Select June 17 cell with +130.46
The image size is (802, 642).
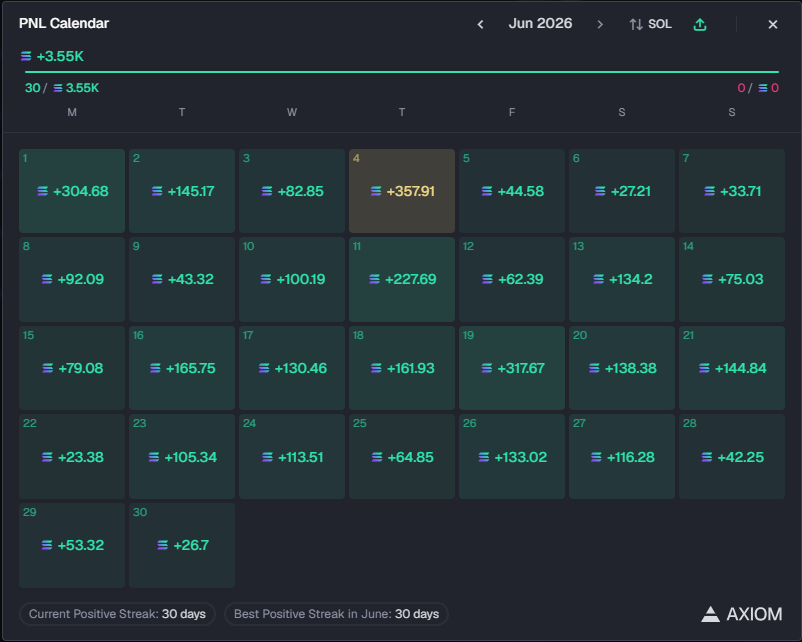tap(292, 368)
